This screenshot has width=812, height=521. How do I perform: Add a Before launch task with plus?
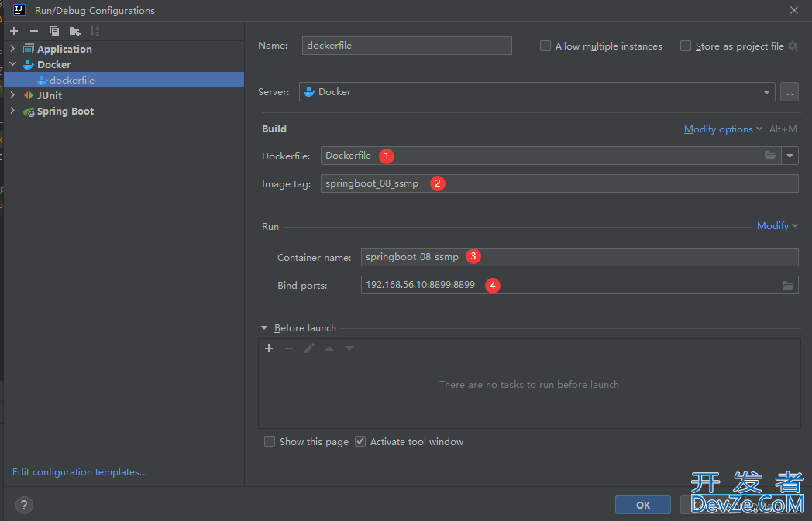269,348
